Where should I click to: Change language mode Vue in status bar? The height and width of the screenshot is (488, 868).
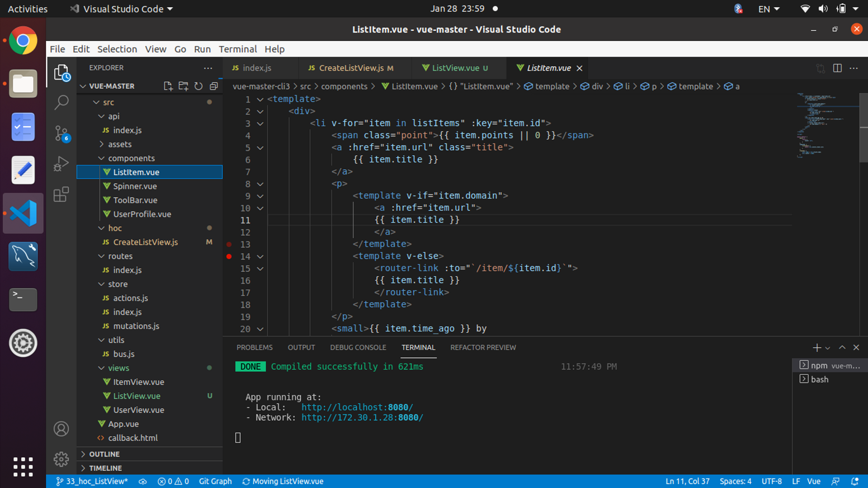pos(814,481)
